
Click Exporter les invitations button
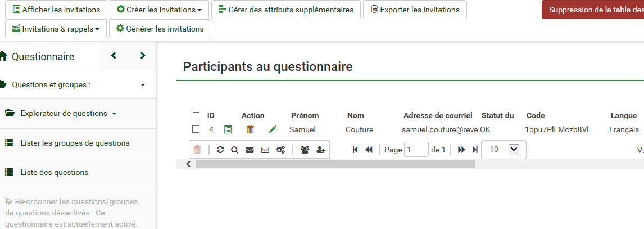(415, 10)
